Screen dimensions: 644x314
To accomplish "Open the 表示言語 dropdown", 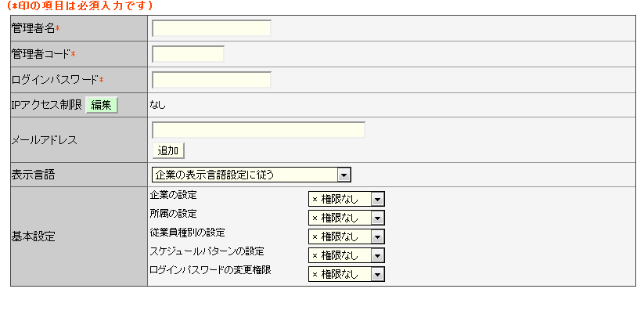I will (251, 175).
